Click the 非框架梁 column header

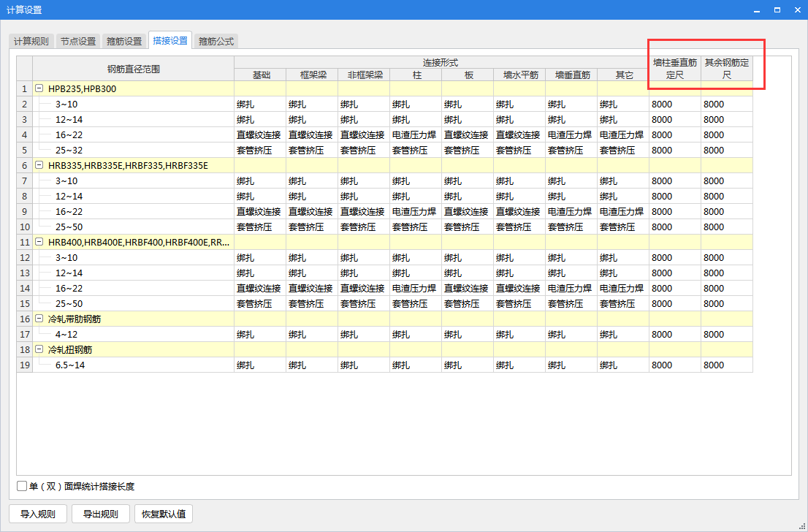[x=364, y=75]
